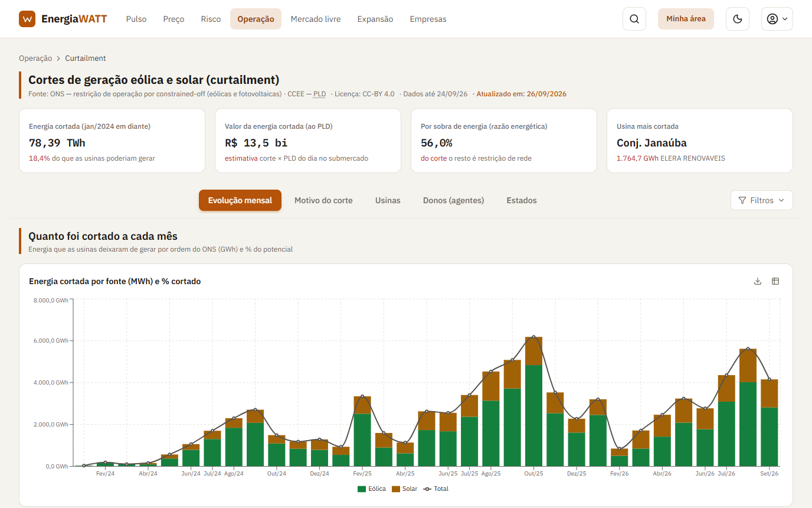The height and width of the screenshot is (508, 812).
Task: Navigate to Operação breadcrumb link
Action: point(35,58)
